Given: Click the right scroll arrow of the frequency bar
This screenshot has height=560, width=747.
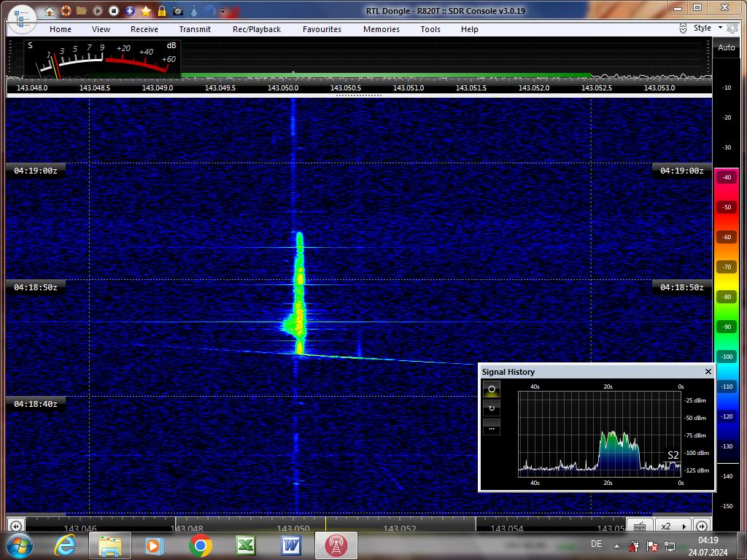Looking at the screenshot, I should [702, 526].
